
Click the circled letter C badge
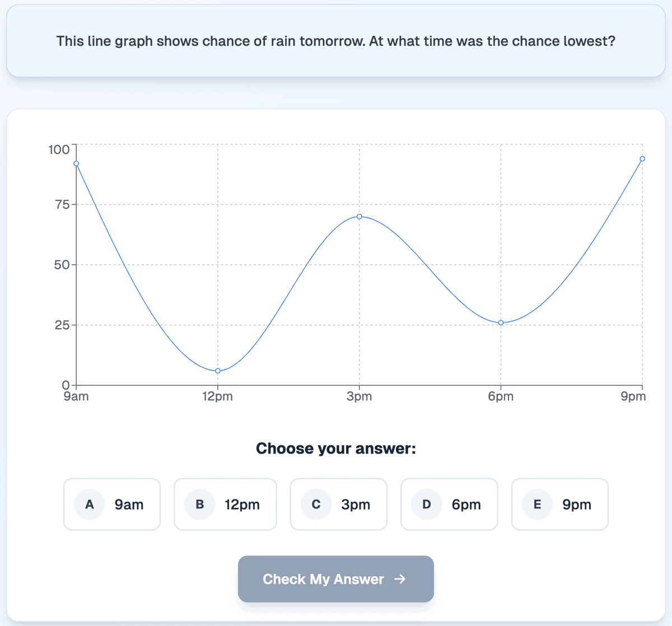tap(316, 504)
